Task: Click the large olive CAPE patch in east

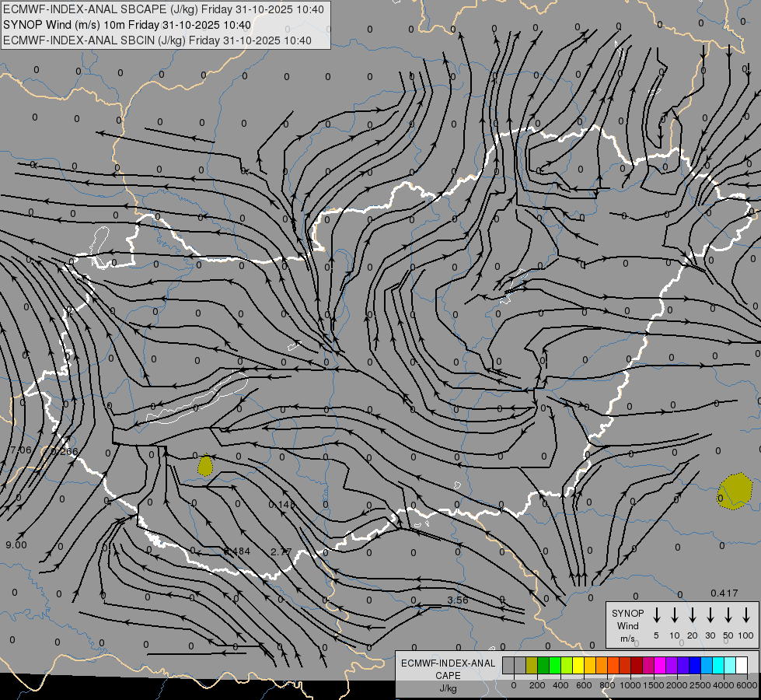Action: pos(735,492)
